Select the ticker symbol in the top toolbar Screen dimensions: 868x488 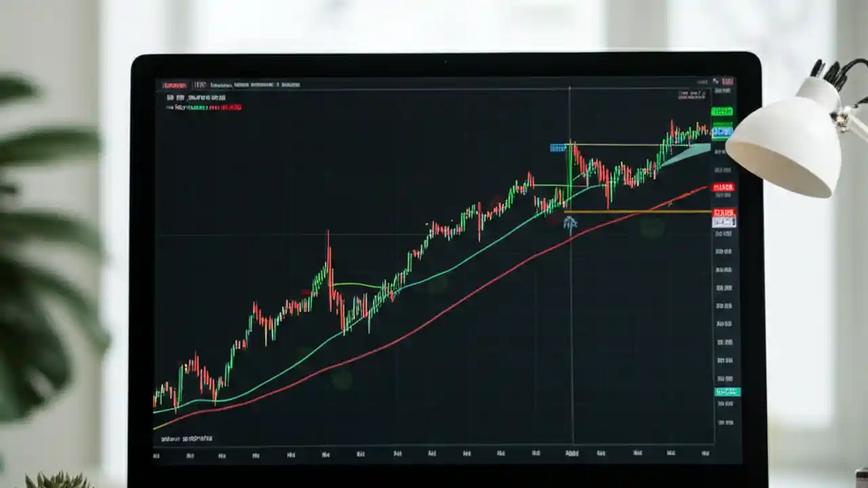click(175, 85)
